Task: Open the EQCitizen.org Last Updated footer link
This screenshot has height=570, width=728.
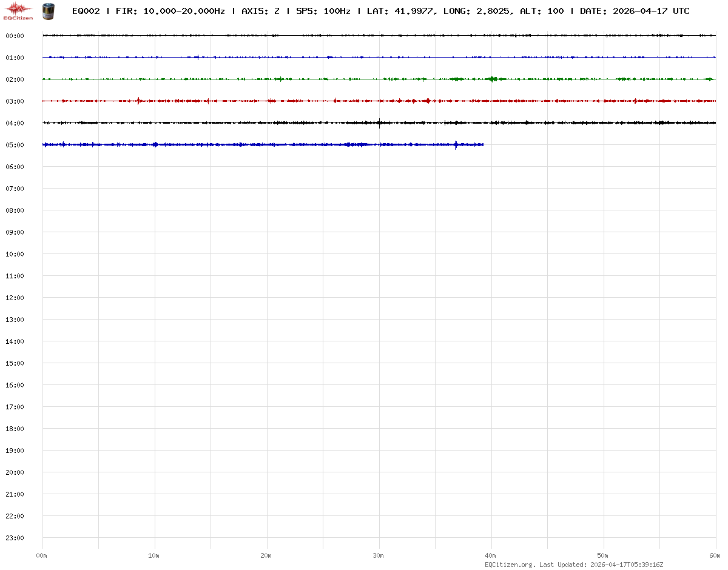Action: 573,565
